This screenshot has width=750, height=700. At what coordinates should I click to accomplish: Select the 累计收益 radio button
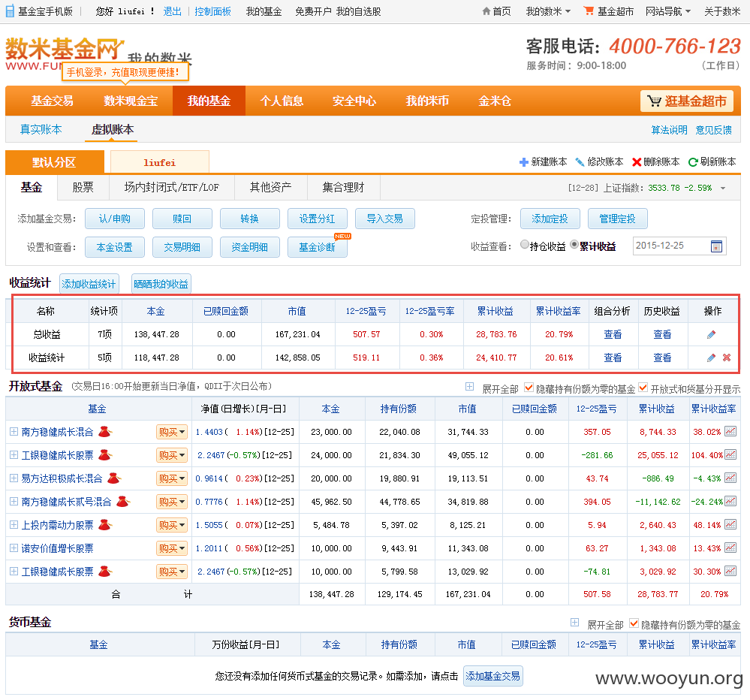(x=574, y=245)
